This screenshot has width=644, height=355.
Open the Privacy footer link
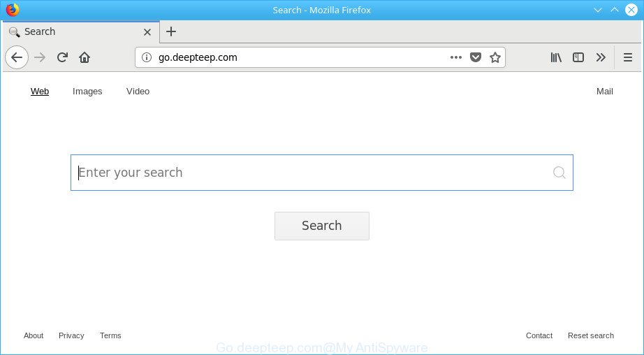[71, 335]
